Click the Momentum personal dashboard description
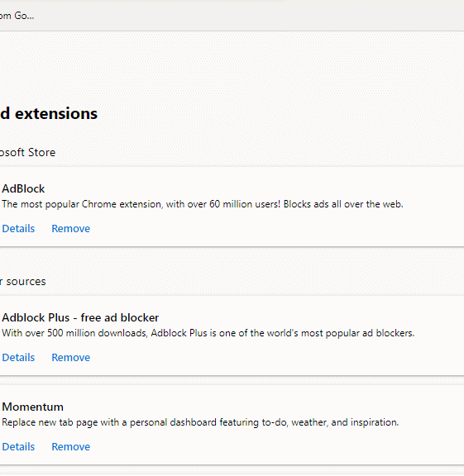 click(x=200, y=422)
